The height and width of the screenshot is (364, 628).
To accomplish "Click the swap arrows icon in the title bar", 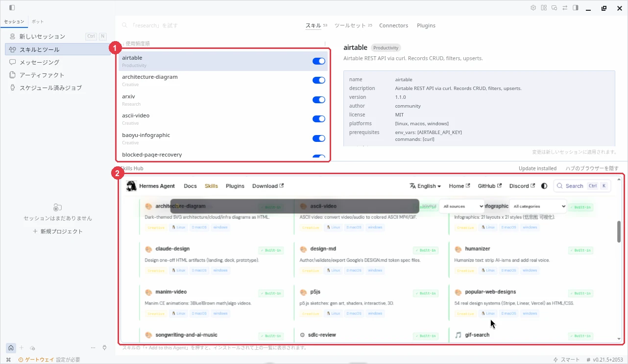I will pos(565,8).
